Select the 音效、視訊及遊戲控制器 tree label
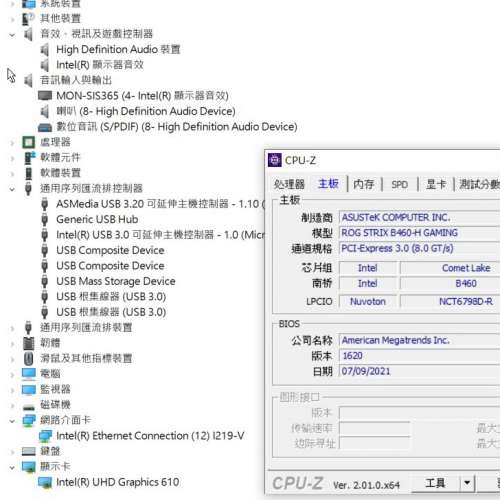Viewport: 500px width, 500px height. [96, 34]
